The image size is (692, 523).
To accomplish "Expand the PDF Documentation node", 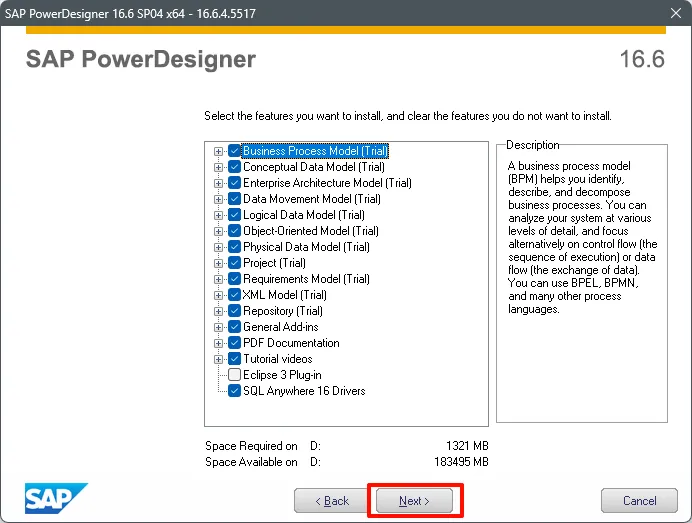I will pyautogui.click(x=218, y=343).
